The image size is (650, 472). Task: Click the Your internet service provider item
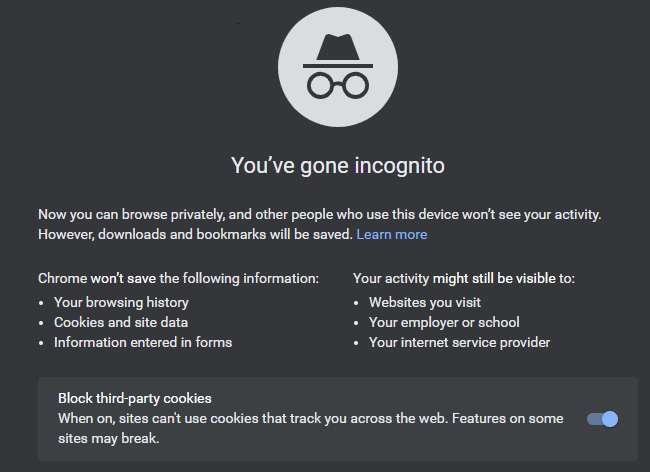coord(459,342)
